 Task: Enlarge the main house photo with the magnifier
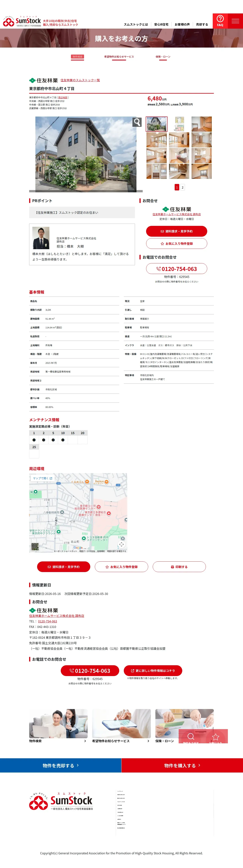point(137,122)
